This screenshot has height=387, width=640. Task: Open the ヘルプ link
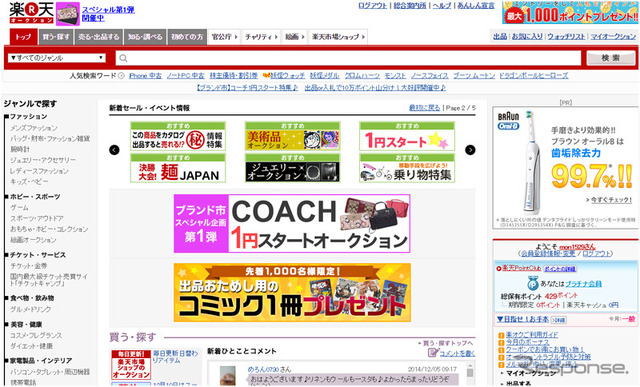pyautogui.click(x=442, y=6)
